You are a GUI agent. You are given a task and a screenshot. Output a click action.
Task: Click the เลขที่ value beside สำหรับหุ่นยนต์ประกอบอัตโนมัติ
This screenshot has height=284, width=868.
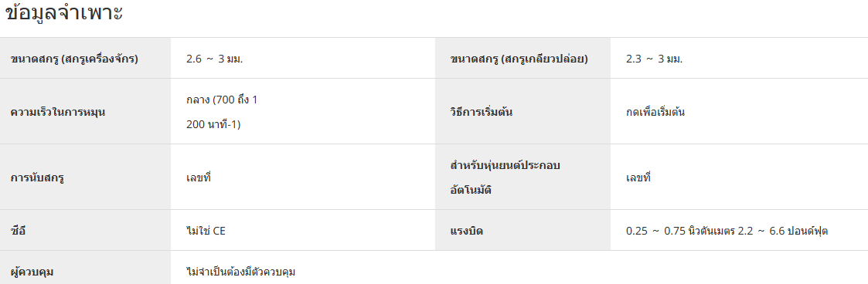638,177
